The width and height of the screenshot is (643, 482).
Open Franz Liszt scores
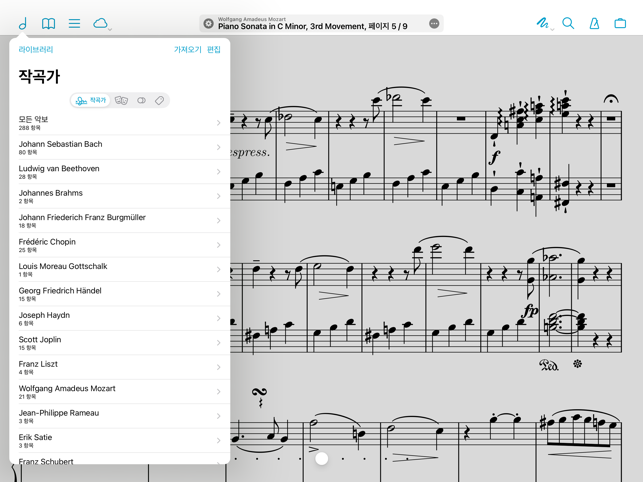pos(119,367)
